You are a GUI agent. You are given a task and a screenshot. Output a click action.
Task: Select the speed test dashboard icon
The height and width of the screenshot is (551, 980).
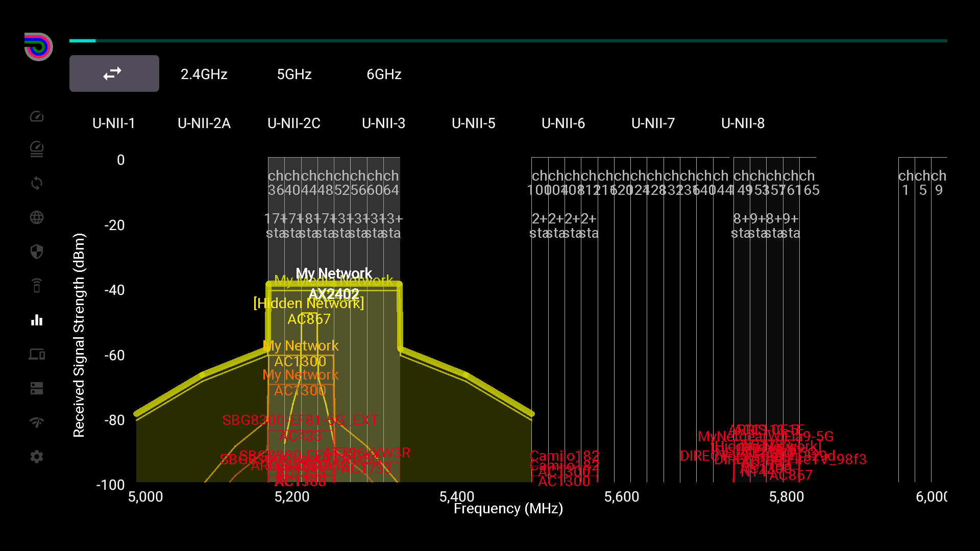tap(36, 116)
